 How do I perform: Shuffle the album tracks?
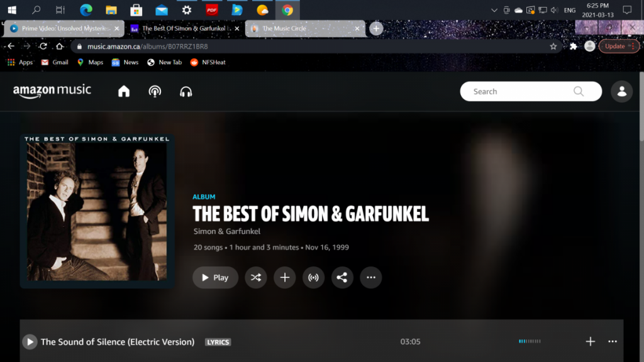[256, 277]
